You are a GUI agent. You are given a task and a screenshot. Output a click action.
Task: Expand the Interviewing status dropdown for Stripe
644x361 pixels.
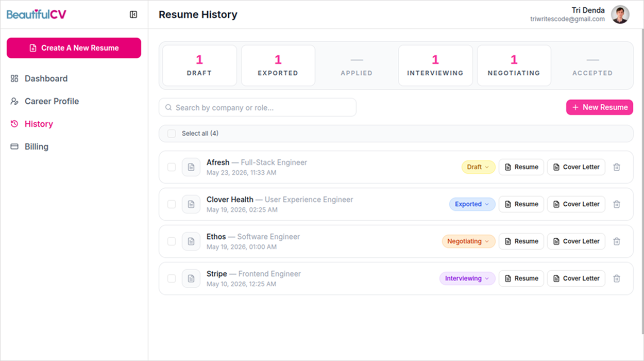coord(467,278)
